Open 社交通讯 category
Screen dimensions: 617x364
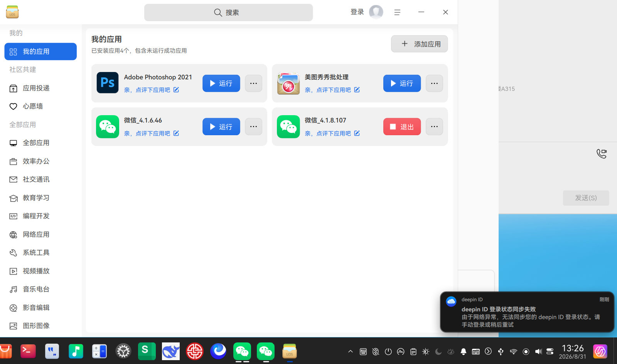40,179
